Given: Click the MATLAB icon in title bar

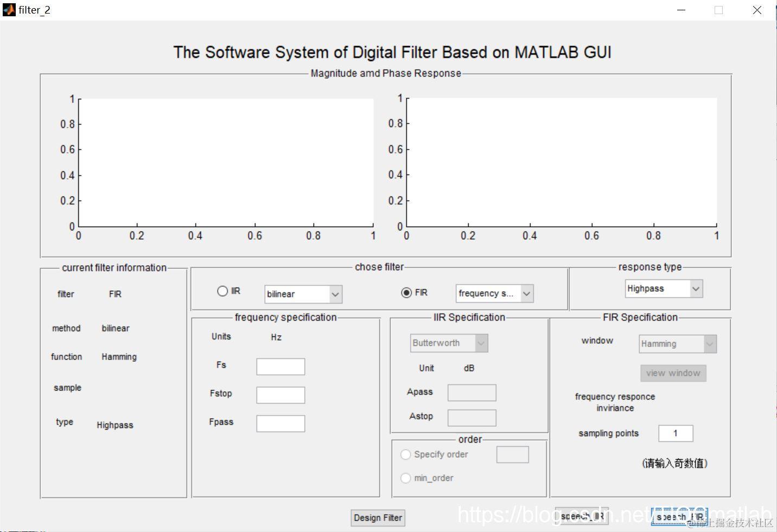Looking at the screenshot, I should (x=9, y=9).
